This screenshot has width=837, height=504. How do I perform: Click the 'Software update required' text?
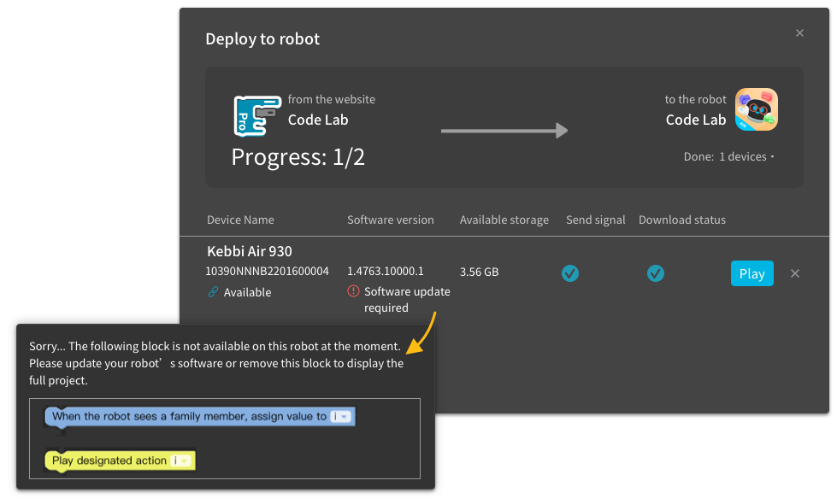pos(407,300)
